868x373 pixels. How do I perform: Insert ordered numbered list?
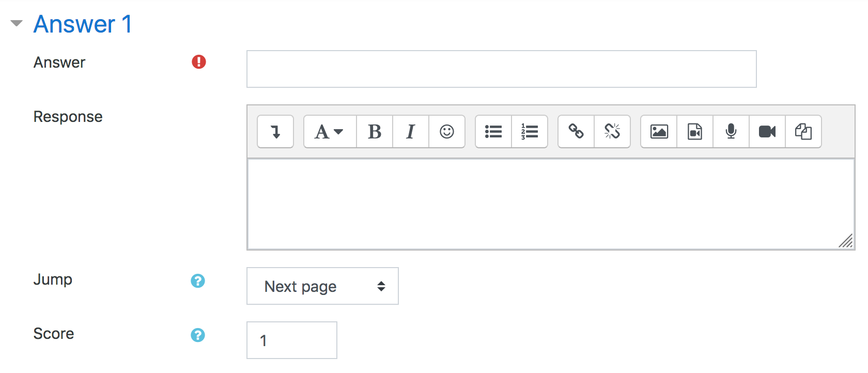click(x=530, y=132)
